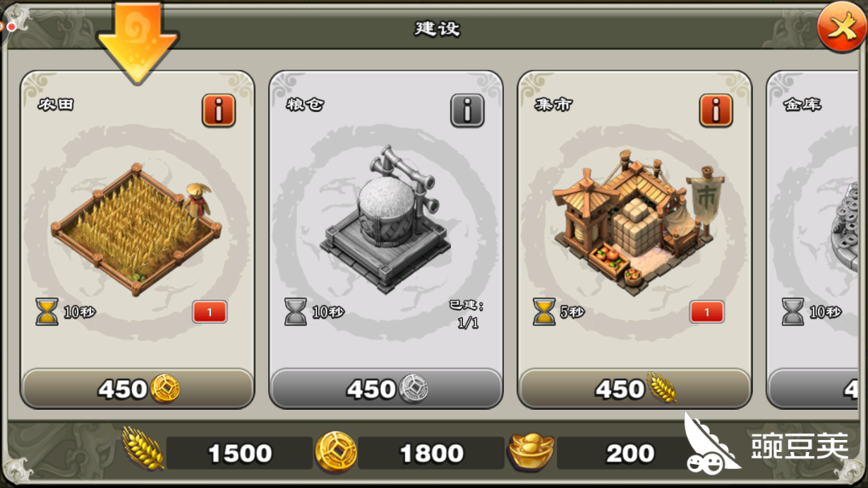Click the red count badge on farmland
Viewport: 868px width, 488px height.
[x=210, y=312]
